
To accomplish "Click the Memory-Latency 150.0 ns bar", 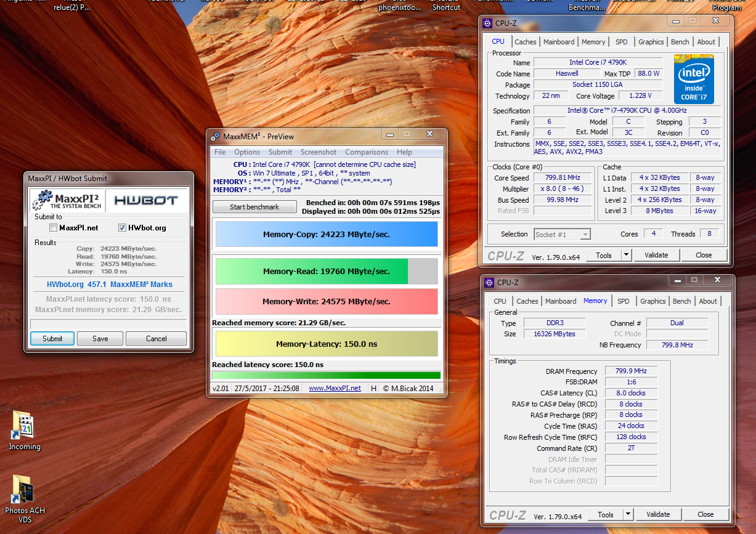I will [x=327, y=344].
